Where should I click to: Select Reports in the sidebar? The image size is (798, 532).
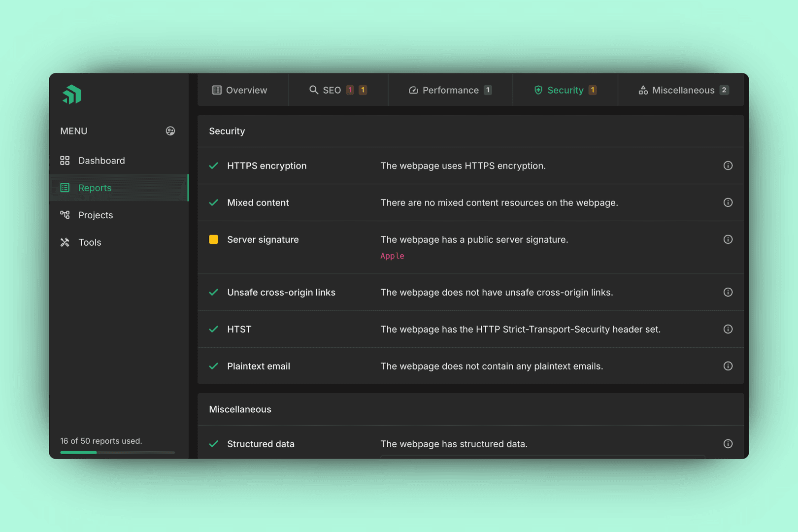tap(95, 188)
